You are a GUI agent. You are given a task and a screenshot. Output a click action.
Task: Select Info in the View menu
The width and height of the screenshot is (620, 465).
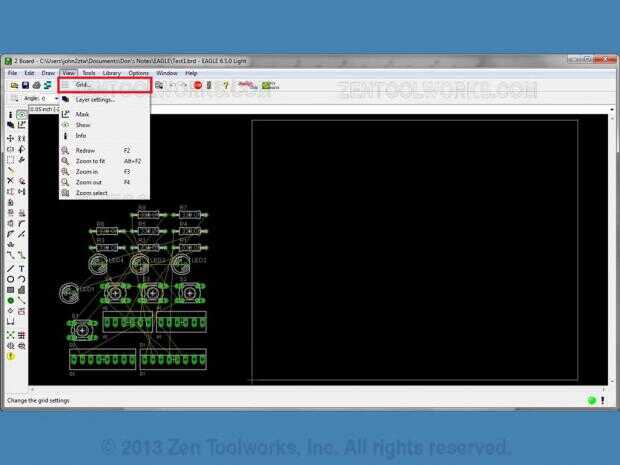[x=105, y=136]
